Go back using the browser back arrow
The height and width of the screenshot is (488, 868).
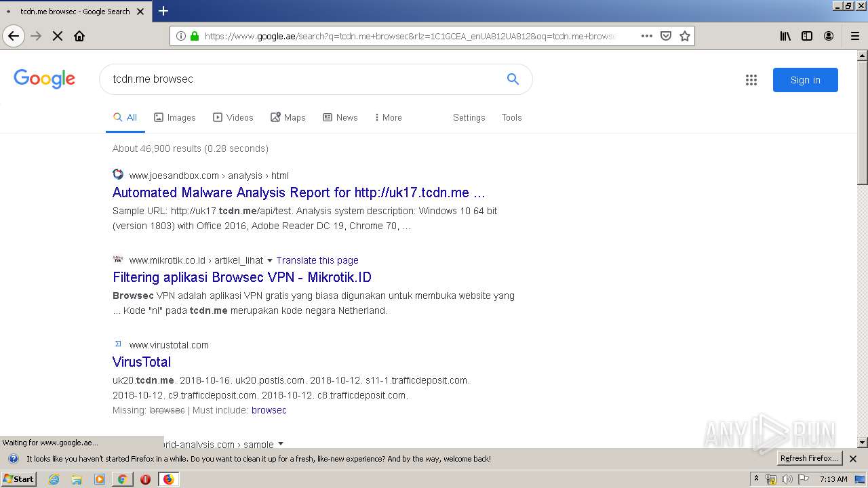pos(14,36)
